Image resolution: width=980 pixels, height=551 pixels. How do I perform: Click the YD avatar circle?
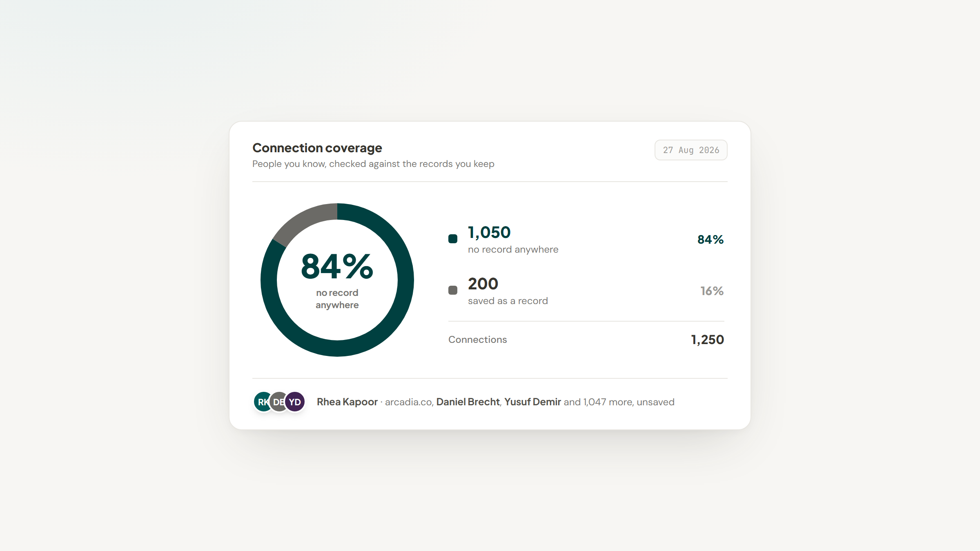point(295,402)
